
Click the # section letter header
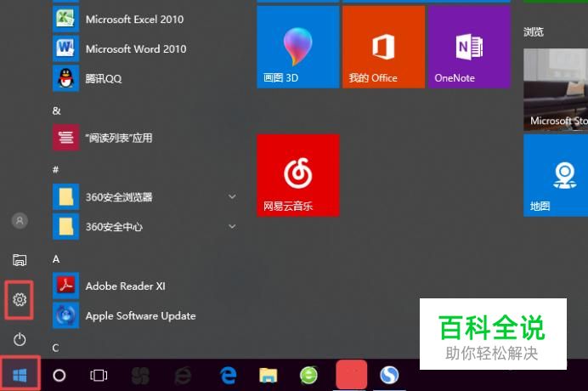(55, 170)
